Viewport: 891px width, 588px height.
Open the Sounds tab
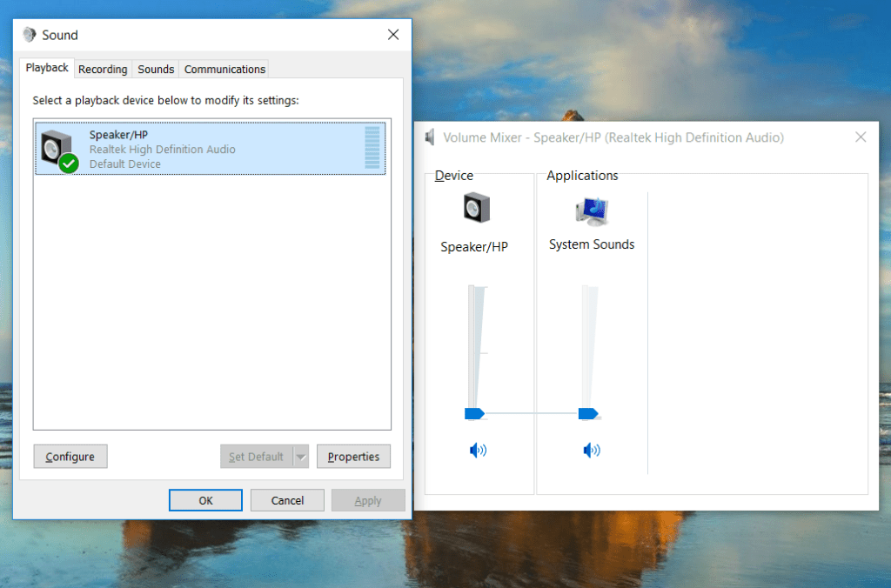tap(155, 69)
